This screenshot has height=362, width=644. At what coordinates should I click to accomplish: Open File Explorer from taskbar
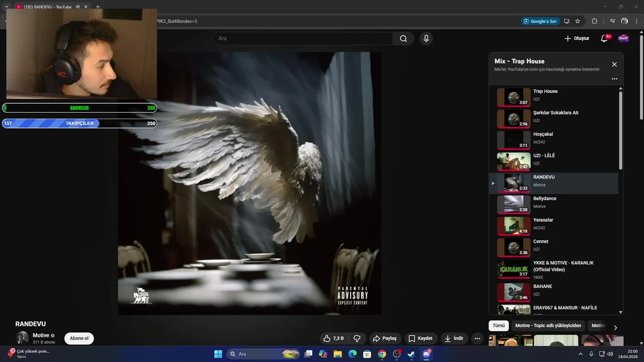click(338, 354)
